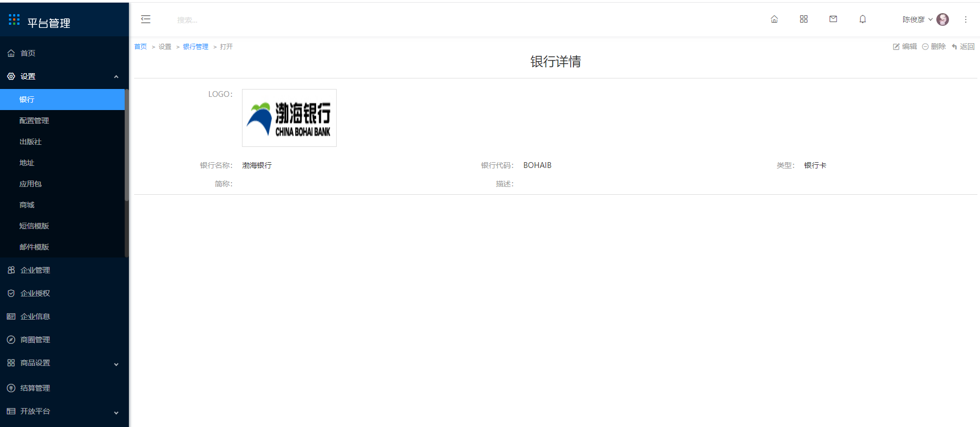Open the mail envelope icon
Viewport: 980px width, 427px height.
point(833,19)
